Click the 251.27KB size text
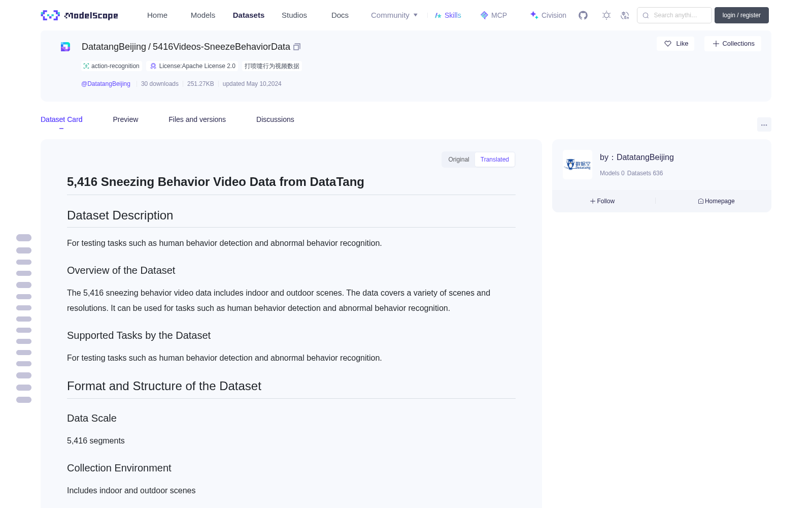 (200, 84)
